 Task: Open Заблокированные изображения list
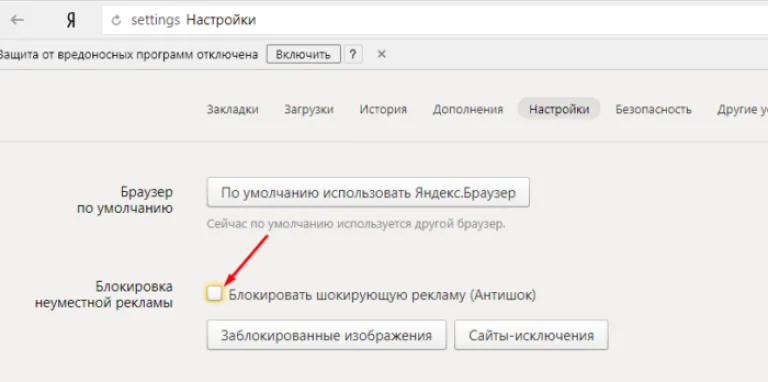pyautogui.click(x=326, y=335)
